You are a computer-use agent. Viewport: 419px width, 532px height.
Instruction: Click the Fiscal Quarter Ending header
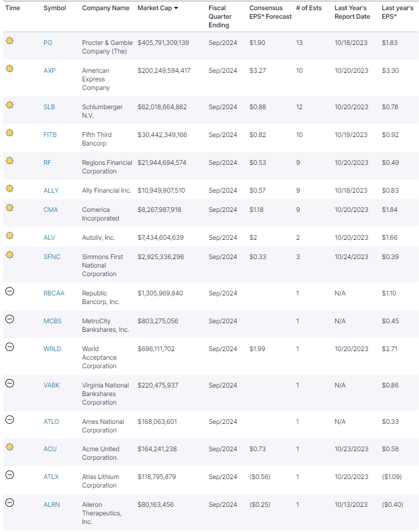(x=220, y=17)
